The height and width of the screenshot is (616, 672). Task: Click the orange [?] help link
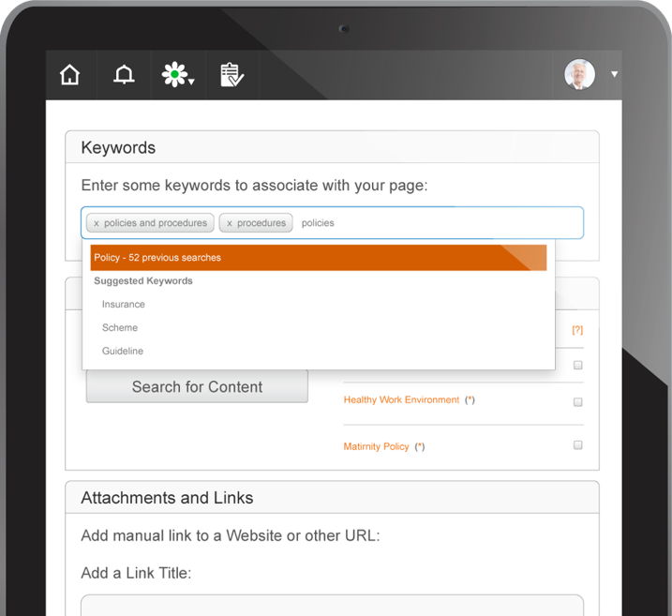click(577, 330)
